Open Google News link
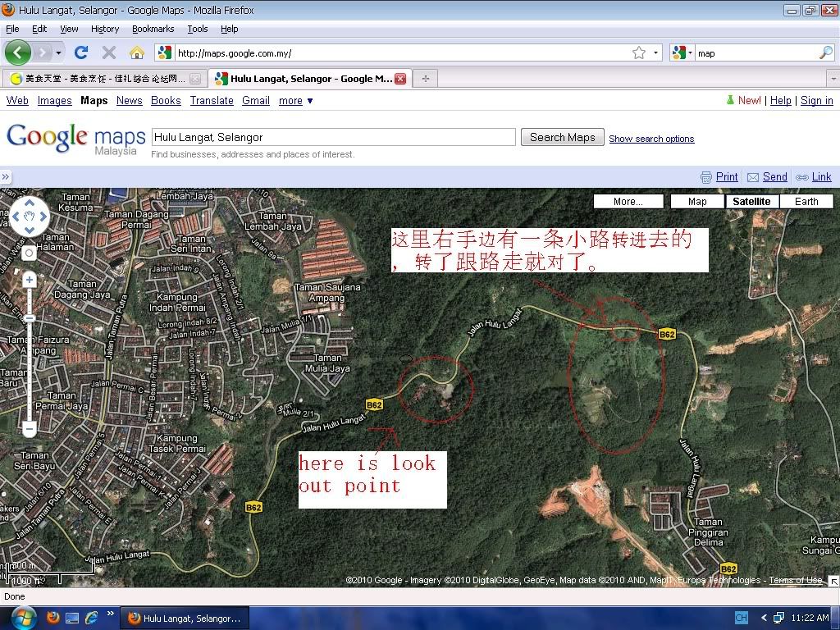 coord(129,100)
